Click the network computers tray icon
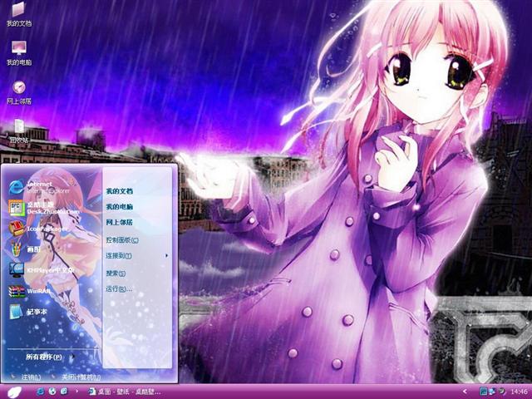532x399 pixels. (x=492, y=392)
